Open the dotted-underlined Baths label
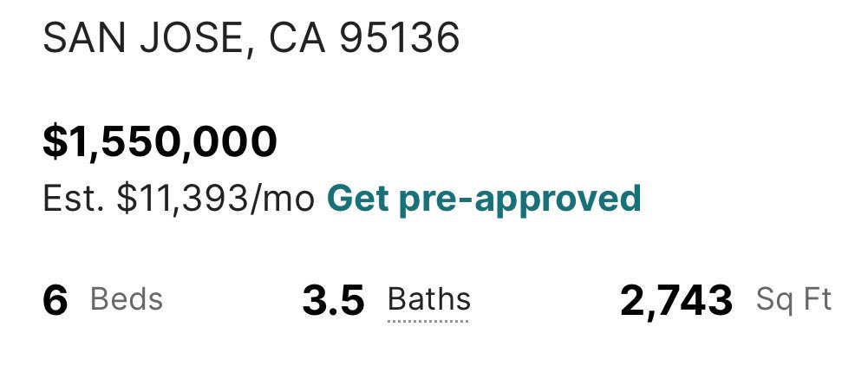The width and height of the screenshot is (868, 386). [x=428, y=300]
